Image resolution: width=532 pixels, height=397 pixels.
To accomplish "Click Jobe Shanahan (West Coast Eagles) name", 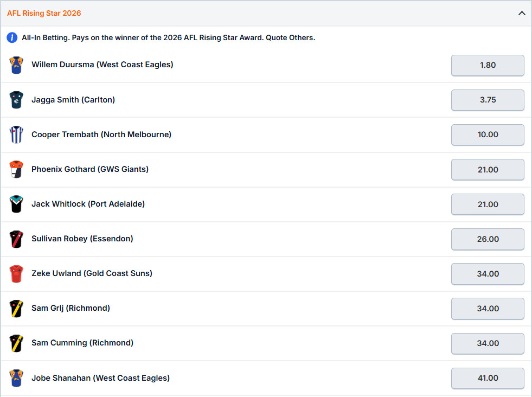I will [100, 378].
